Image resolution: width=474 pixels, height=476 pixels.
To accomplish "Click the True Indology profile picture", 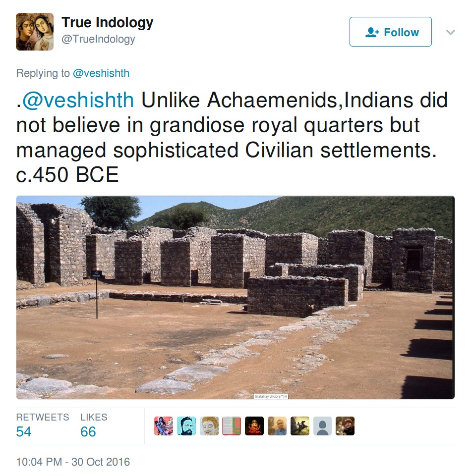I will tap(35, 32).
